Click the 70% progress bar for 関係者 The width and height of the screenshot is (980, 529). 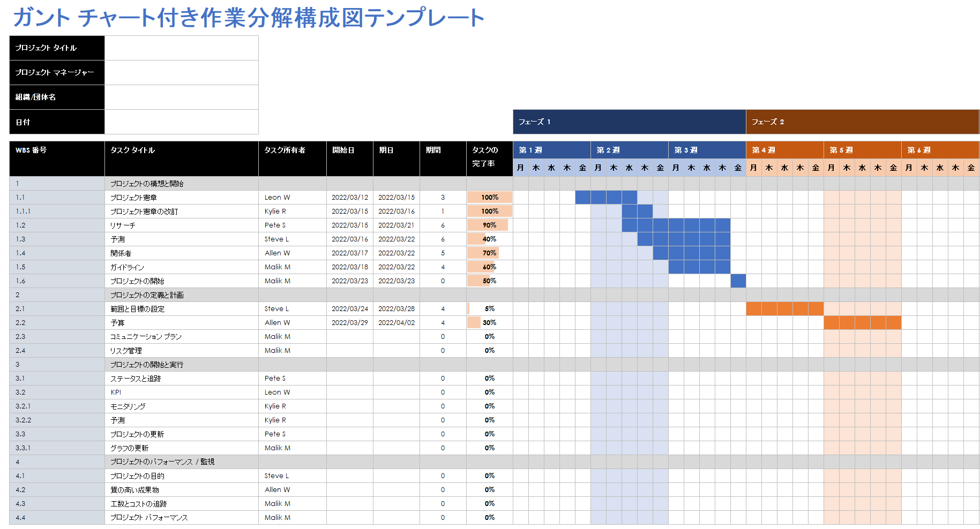tap(483, 253)
